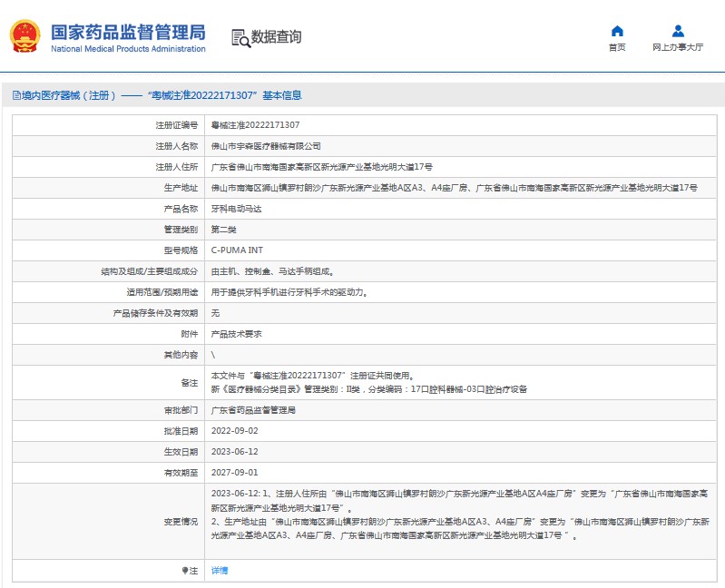The width and height of the screenshot is (725, 588).
Task: Select 本文件与…注册证共同使用 remark line
Action: click(x=313, y=376)
